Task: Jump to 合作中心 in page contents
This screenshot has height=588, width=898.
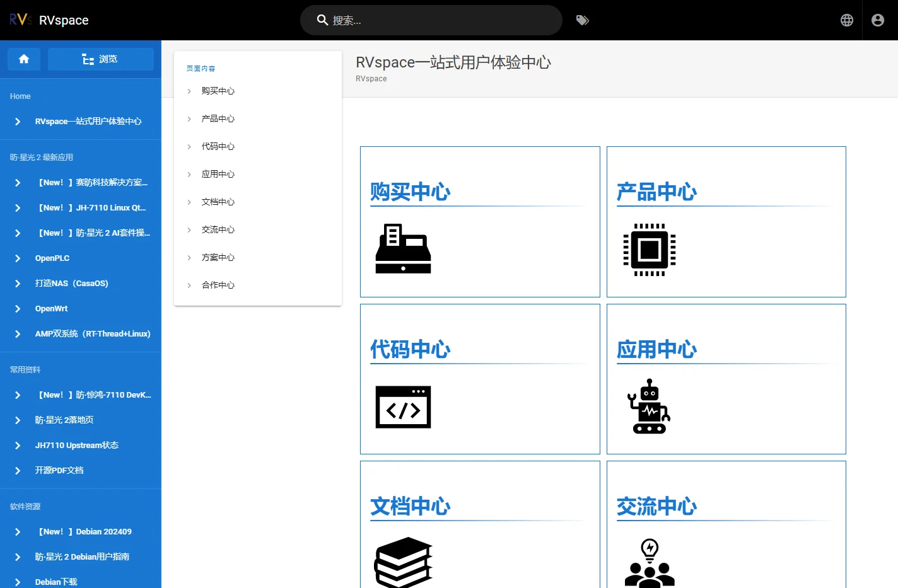Action: (x=218, y=285)
